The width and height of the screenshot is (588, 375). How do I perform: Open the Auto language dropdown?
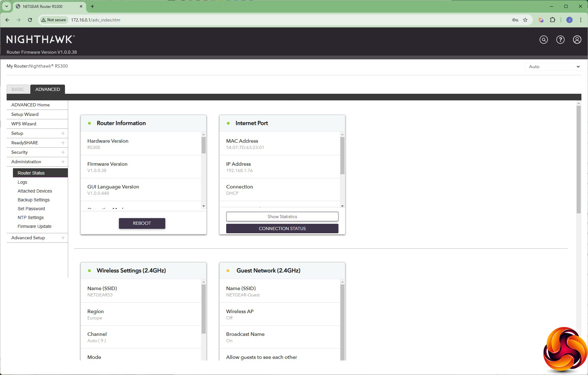click(553, 67)
